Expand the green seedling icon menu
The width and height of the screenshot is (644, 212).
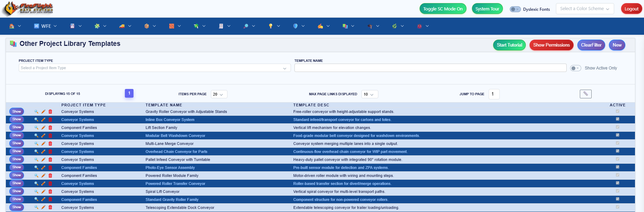click(x=398, y=26)
